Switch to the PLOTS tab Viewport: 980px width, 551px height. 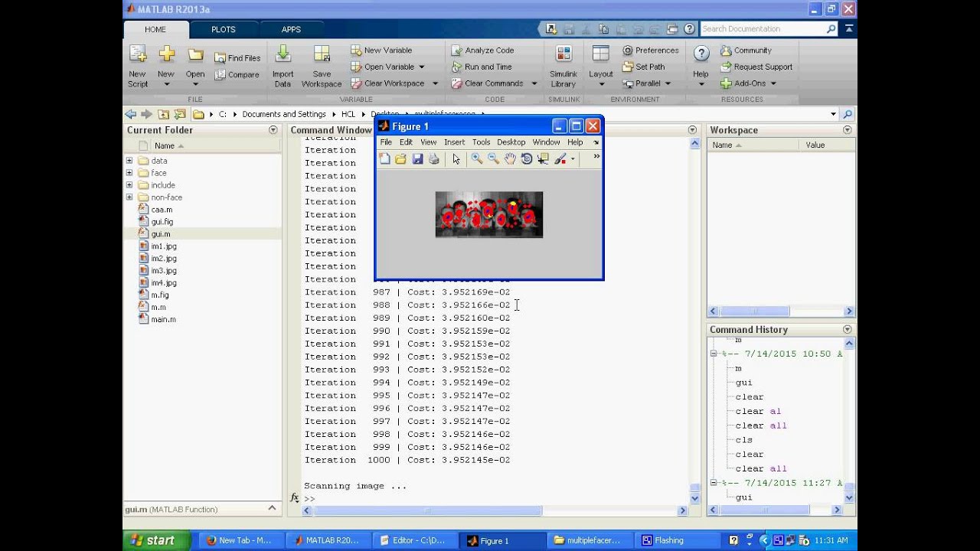pos(224,30)
